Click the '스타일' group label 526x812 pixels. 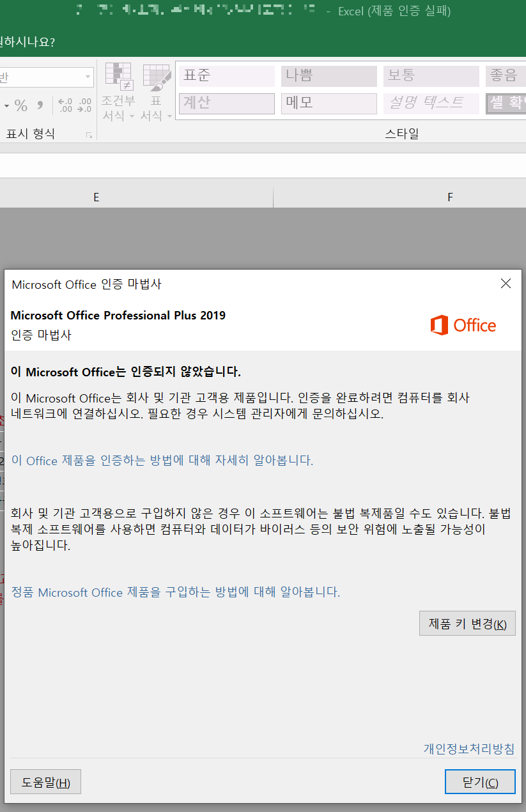pos(402,134)
